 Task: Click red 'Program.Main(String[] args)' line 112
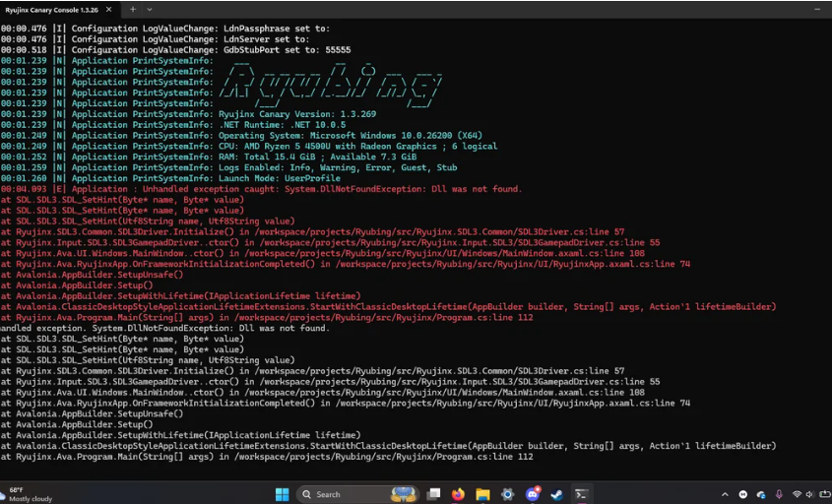[x=267, y=317]
